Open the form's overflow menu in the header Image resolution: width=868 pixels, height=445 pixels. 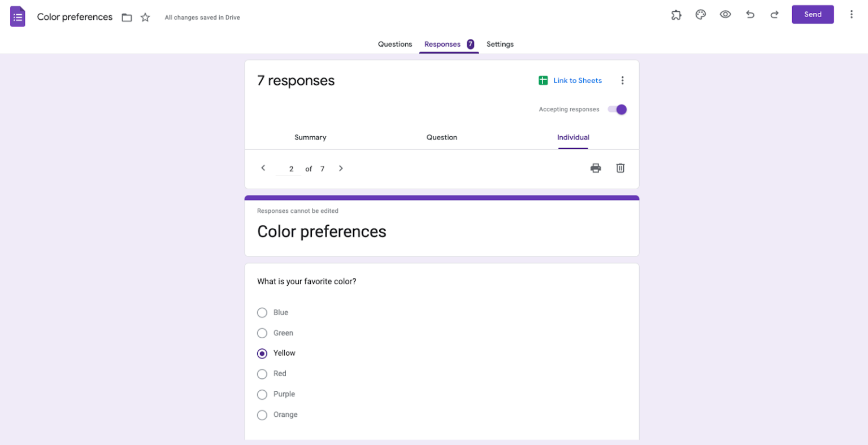pyautogui.click(x=852, y=14)
